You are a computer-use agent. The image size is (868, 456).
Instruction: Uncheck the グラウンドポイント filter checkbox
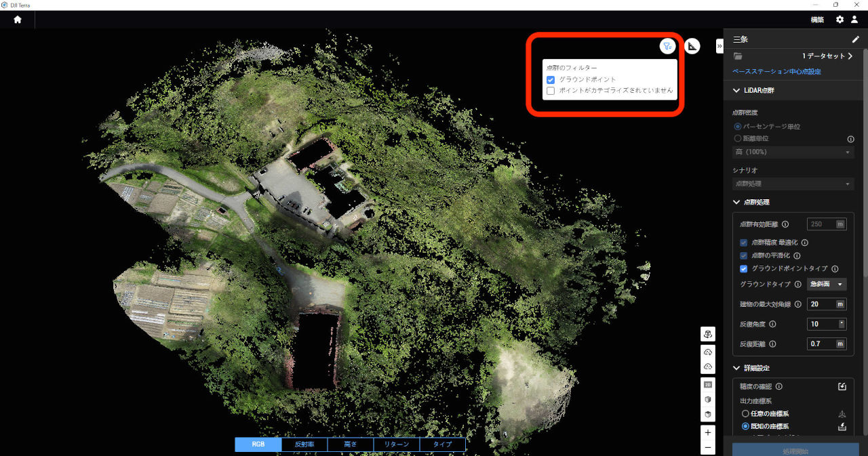click(551, 80)
